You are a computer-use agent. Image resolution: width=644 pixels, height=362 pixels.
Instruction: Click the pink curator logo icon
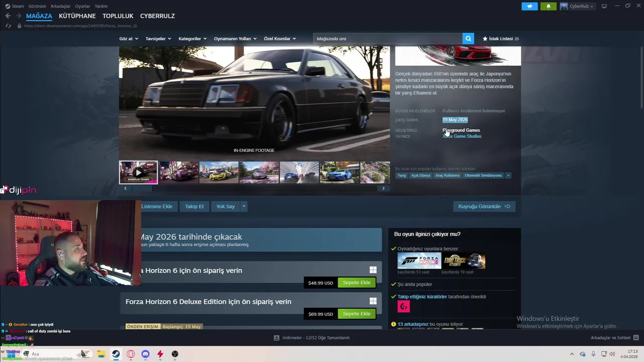(x=404, y=306)
